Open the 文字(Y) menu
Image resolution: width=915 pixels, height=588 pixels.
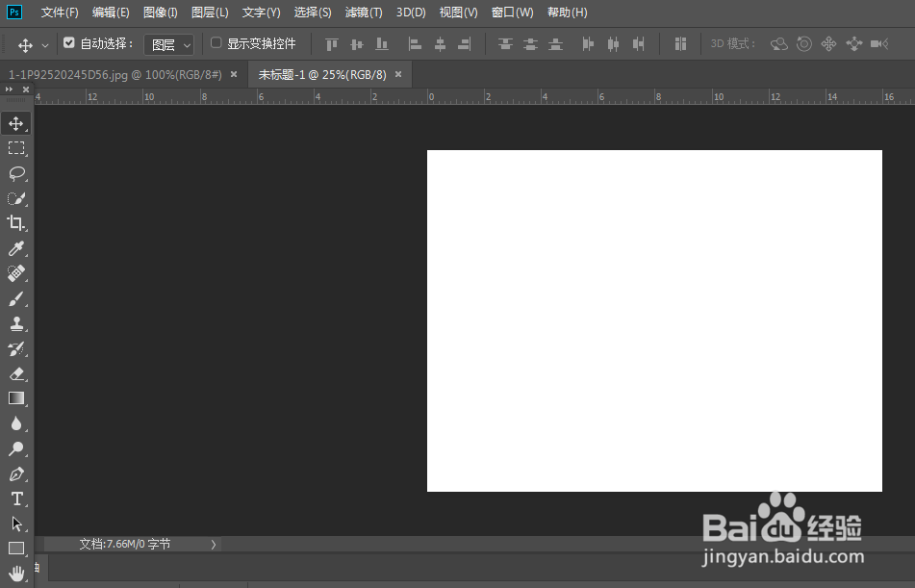coord(262,13)
